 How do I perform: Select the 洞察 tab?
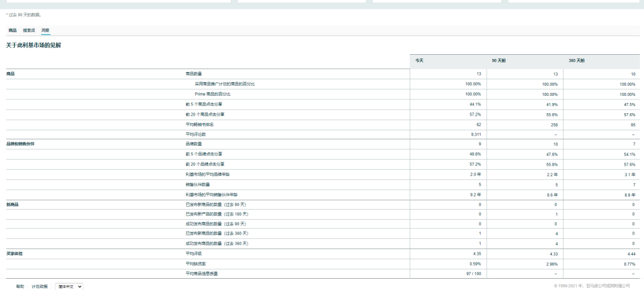(x=45, y=30)
